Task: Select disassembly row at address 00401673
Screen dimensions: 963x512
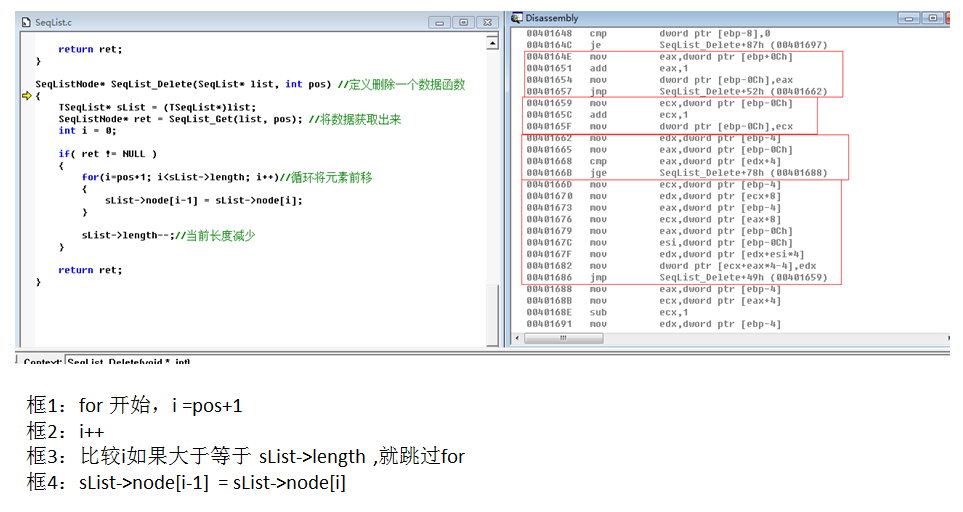Action: 653,208
